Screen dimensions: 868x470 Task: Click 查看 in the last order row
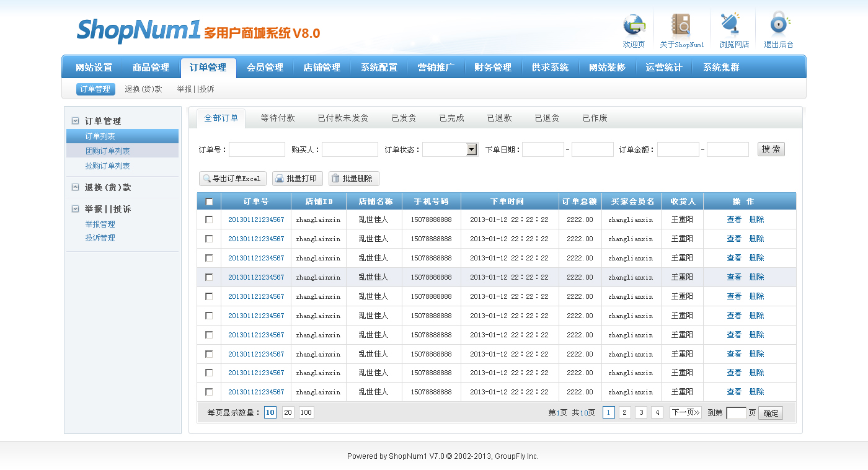point(734,392)
